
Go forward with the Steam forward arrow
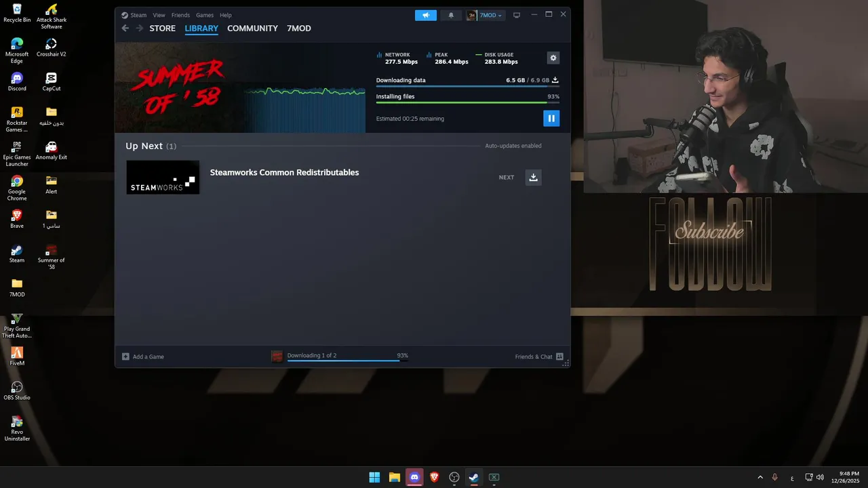coord(140,28)
